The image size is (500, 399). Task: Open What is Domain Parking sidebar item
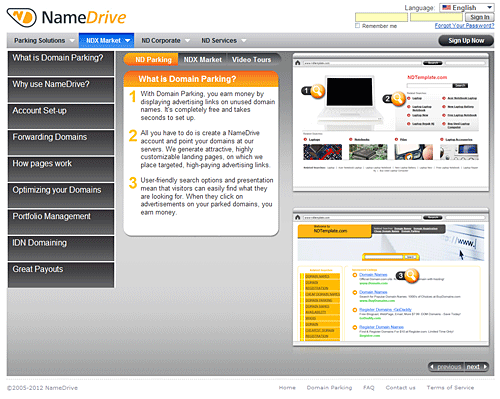pyautogui.click(x=61, y=63)
